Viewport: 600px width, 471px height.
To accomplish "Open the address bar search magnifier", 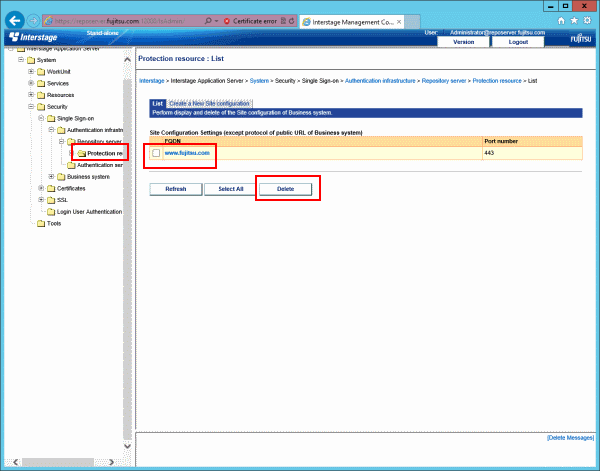I will coord(208,21).
